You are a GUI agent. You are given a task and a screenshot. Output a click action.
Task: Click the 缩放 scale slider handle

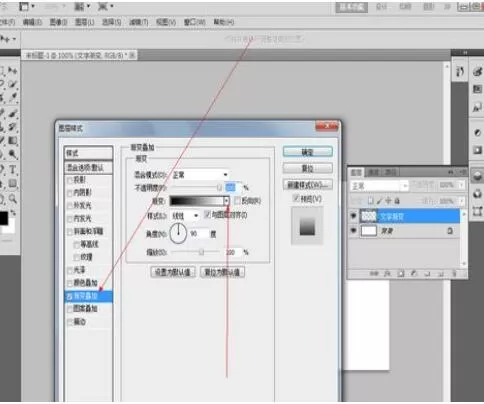202,252
